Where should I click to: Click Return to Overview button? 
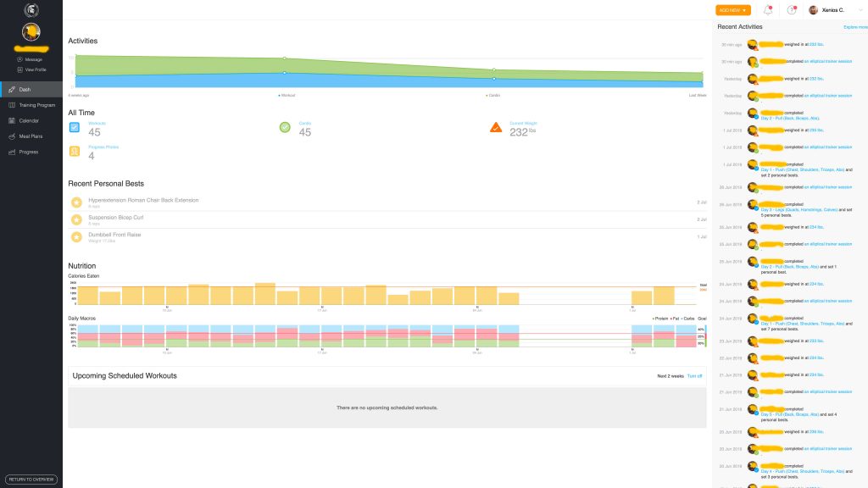pyautogui.click(x=31, y=480)
